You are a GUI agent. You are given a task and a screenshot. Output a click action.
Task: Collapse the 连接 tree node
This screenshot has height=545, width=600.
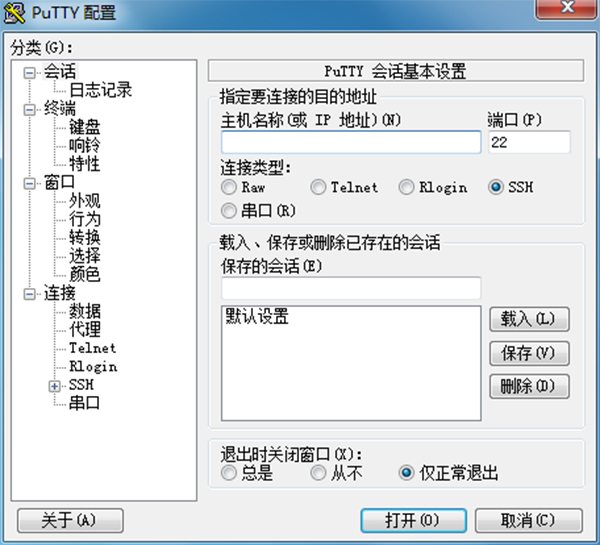(x=29, y=294)
